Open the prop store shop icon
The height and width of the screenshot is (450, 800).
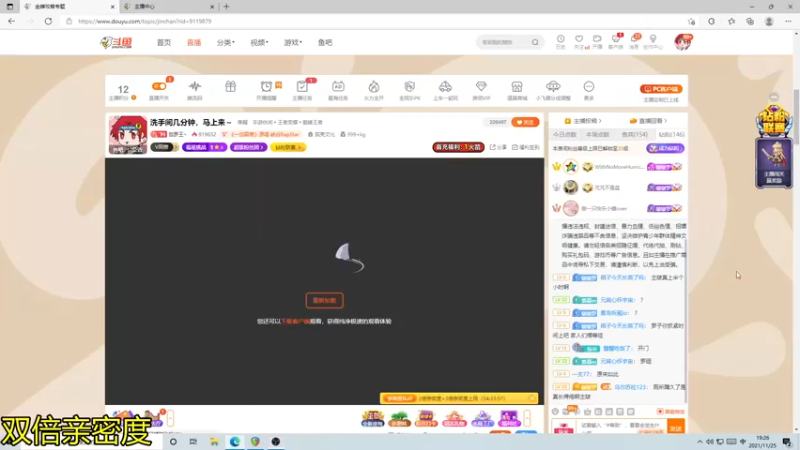(x=517, y=89)
